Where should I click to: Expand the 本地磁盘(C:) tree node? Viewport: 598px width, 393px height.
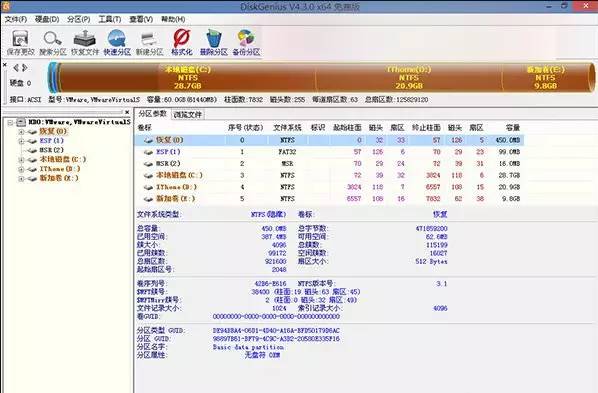(x=21, y=160)
